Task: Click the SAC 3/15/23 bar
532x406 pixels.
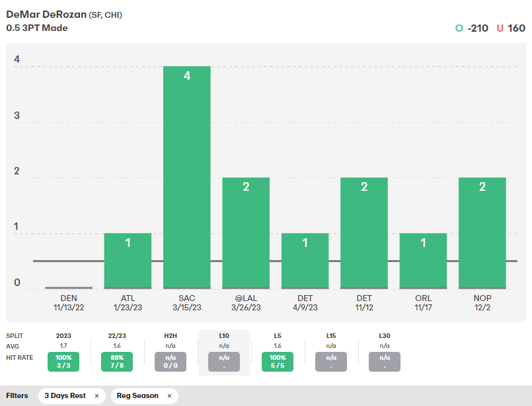Action: pyautogui.click(x=187, y=177)
